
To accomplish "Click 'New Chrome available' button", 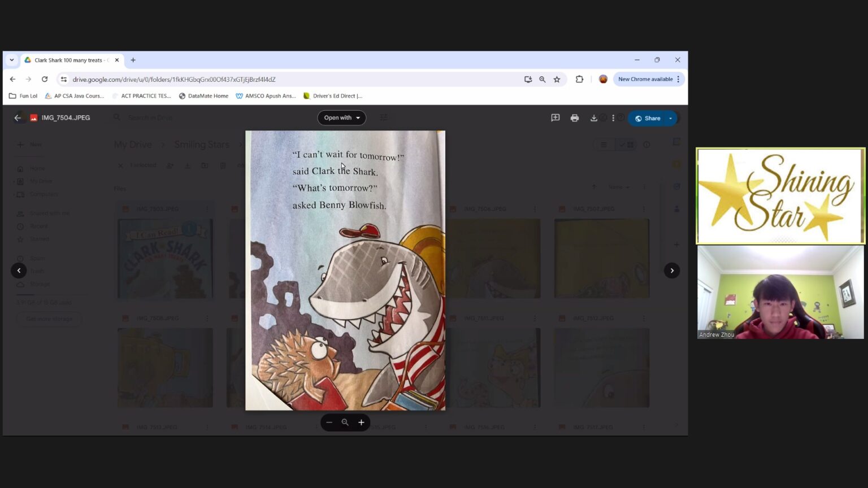I will click(649, 79).
